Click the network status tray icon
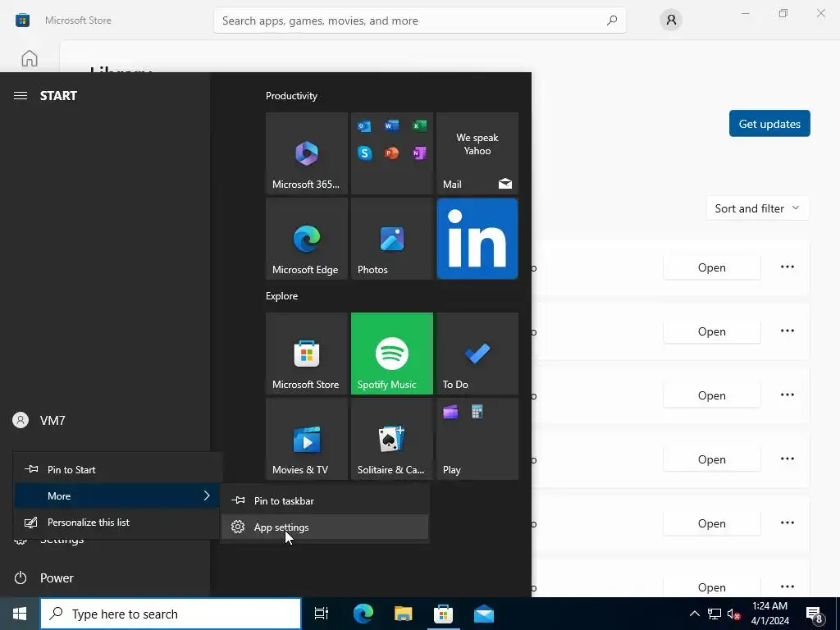 (x=714, y=614)
